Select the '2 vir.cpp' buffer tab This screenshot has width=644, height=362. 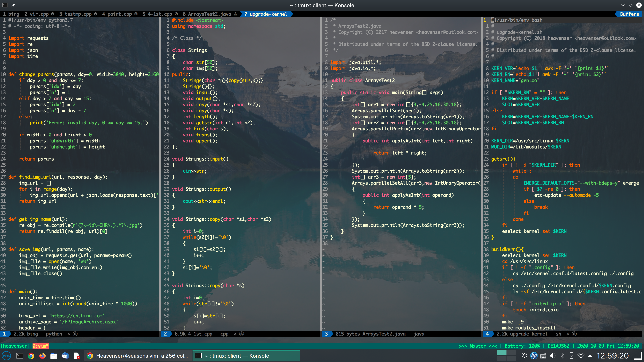point(39,14)
